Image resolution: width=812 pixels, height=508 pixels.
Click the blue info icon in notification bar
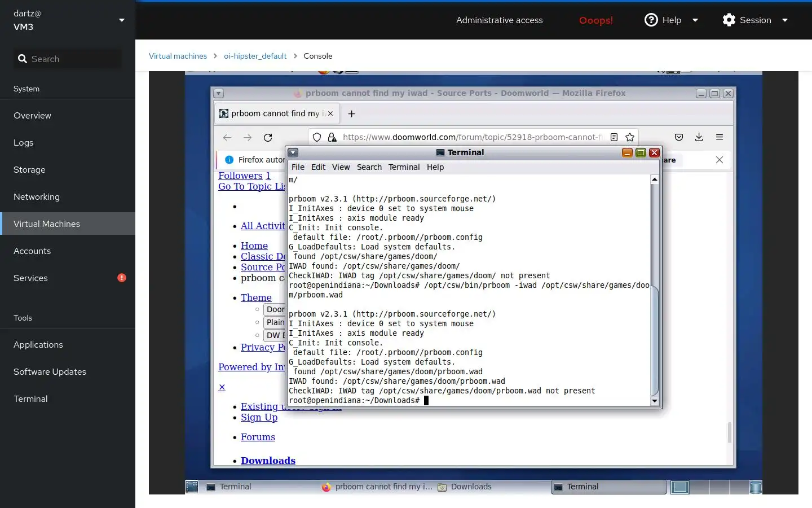[x=230, y=160]
